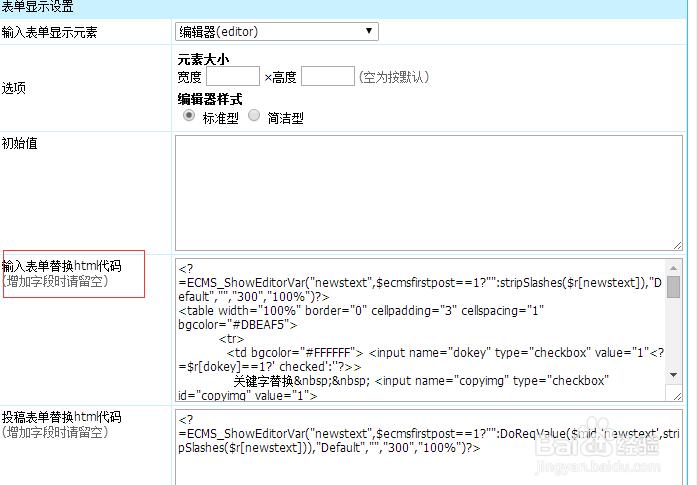Click the 初始值 text area resize handle

(678, 244)
